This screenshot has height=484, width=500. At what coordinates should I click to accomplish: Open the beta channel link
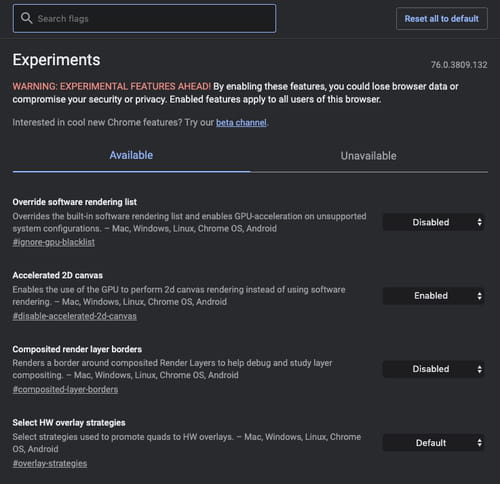tap(241, 123)
